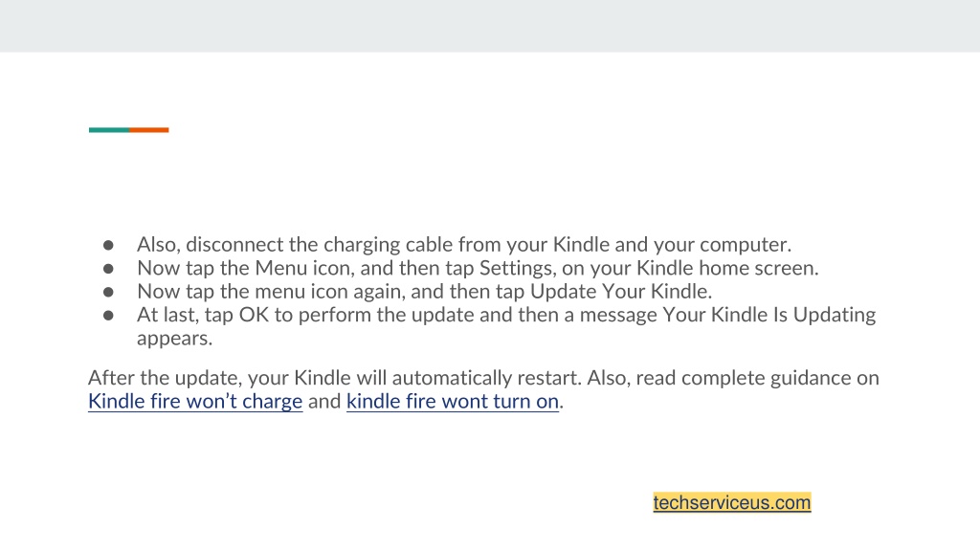Click the phrase "Update Your Kindle"
The height and width of the screenshot is (551, 980).
coord(619,291)
